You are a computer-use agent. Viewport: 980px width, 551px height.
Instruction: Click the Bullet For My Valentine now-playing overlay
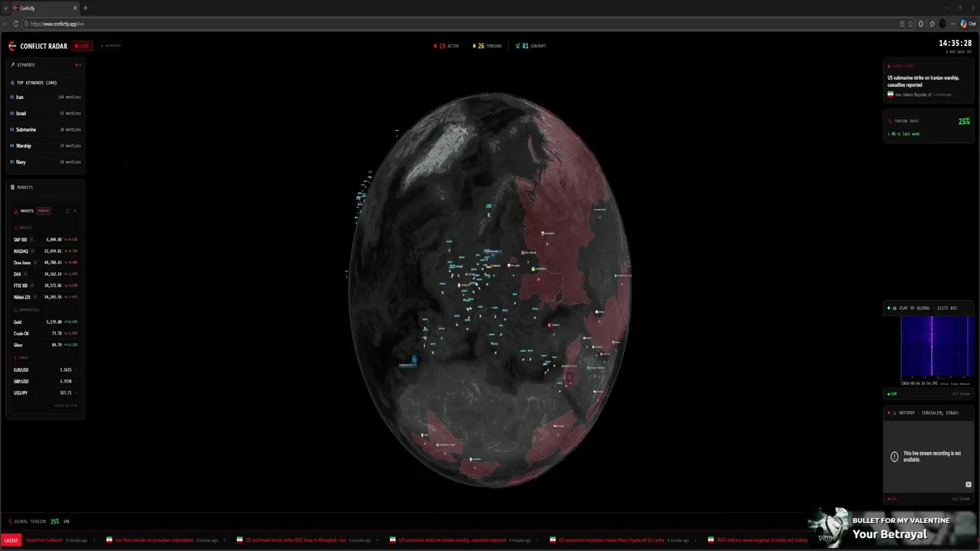893,527
